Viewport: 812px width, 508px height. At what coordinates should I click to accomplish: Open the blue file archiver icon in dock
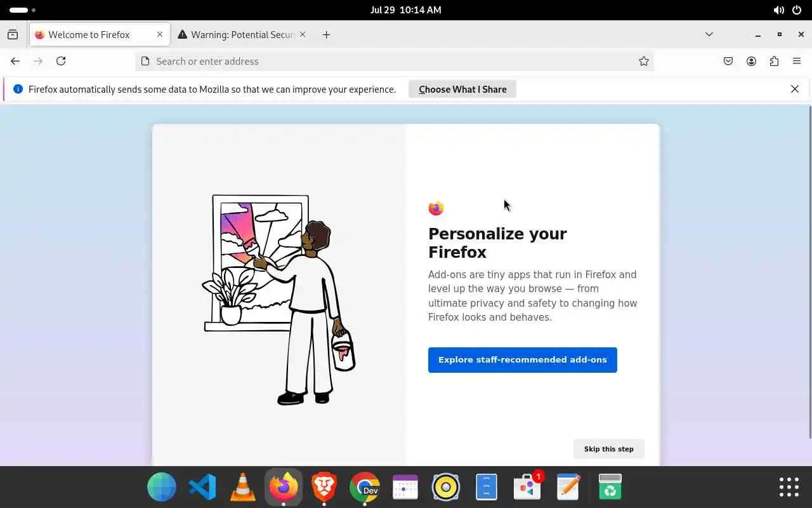coord(487,488)
